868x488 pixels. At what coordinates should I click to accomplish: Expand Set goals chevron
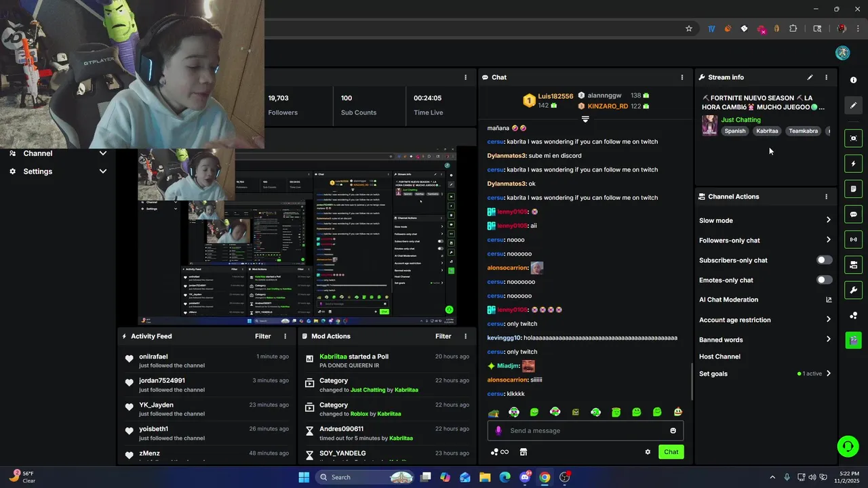coord(828,373)
